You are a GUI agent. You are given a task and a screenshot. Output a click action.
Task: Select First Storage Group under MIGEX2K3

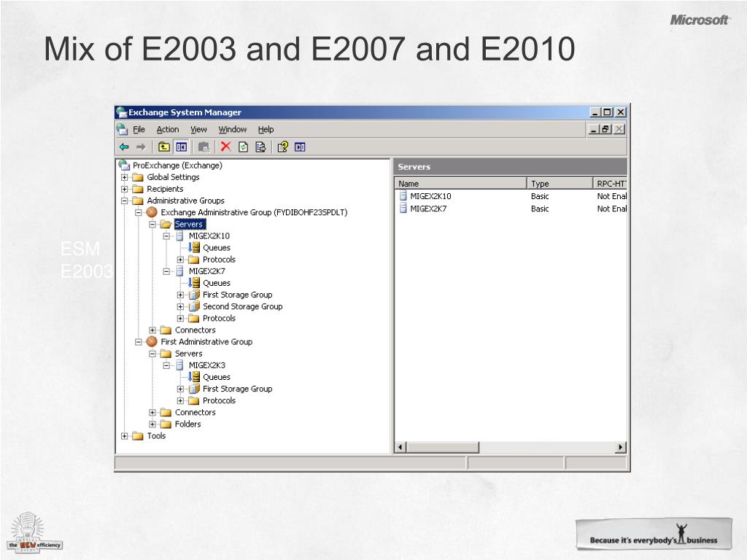coord(237,389)
